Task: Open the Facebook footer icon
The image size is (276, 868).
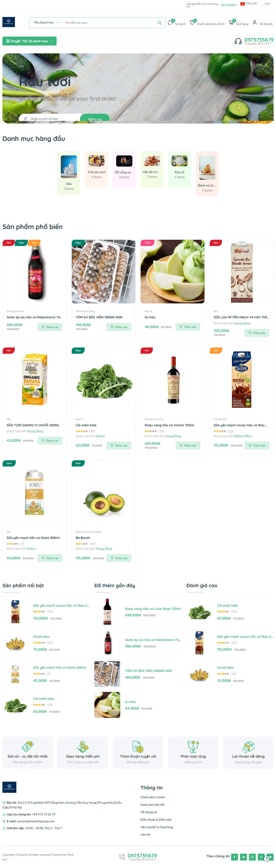Action: coord(235,856)
